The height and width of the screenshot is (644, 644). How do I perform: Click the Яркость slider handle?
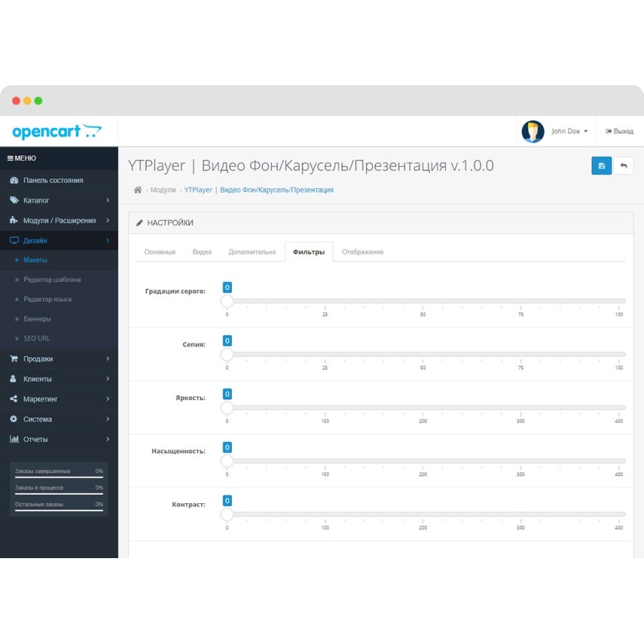click(227, 408)
